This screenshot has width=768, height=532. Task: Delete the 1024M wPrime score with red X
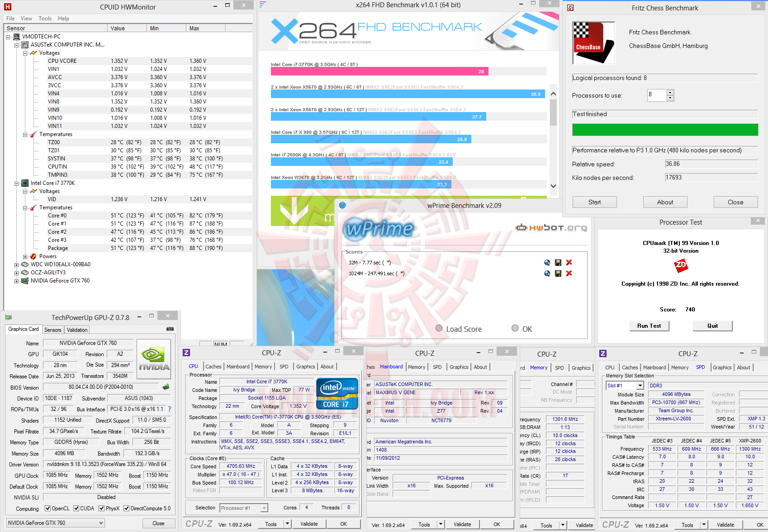coord(569,273)
